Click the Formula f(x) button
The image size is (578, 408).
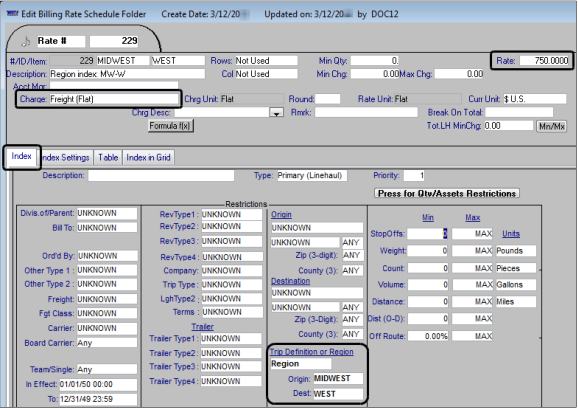coord(170,126)
